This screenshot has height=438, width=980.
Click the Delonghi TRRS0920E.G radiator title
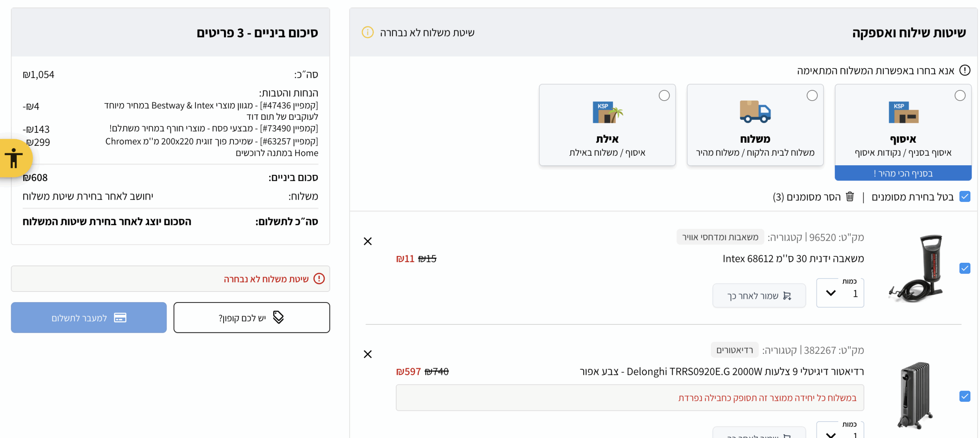coord(721,371)
